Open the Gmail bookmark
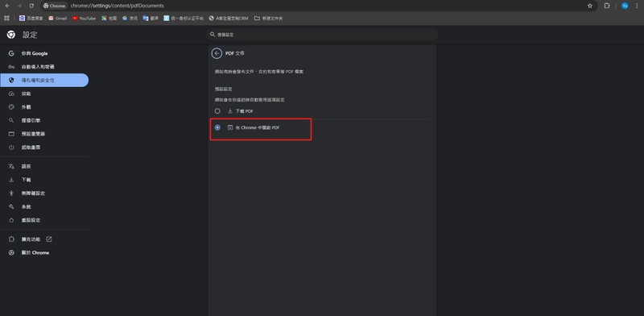Screen dimensions: 644x316 [x=57, y=18]
